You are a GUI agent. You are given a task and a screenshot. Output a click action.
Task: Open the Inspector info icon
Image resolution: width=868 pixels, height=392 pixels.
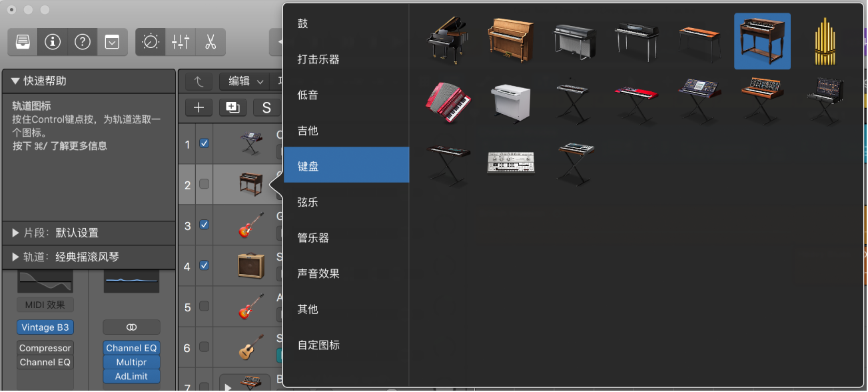(52, 42)
